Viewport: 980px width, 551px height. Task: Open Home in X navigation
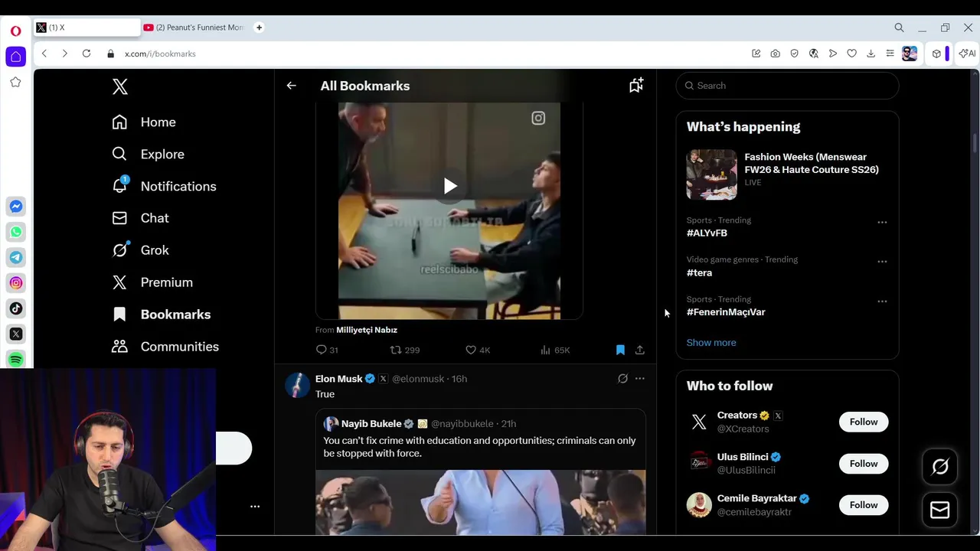[144, 122]
